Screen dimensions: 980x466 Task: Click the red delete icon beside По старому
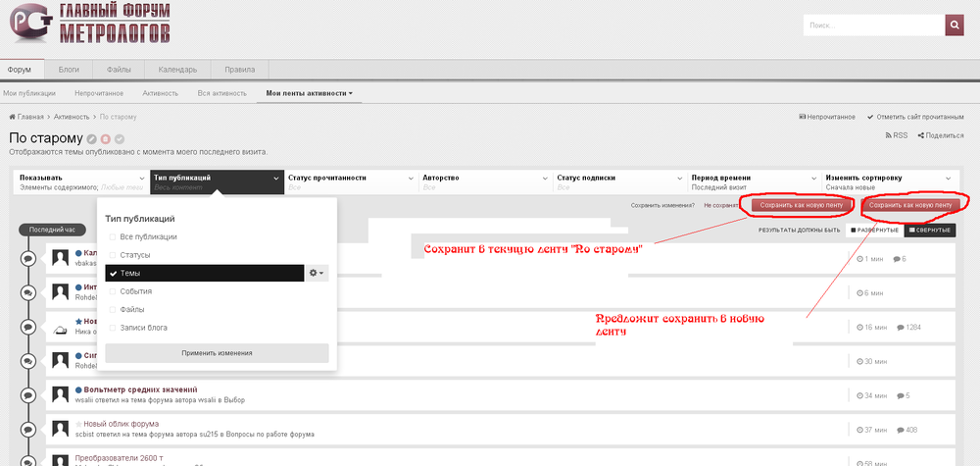pos(106,139)
